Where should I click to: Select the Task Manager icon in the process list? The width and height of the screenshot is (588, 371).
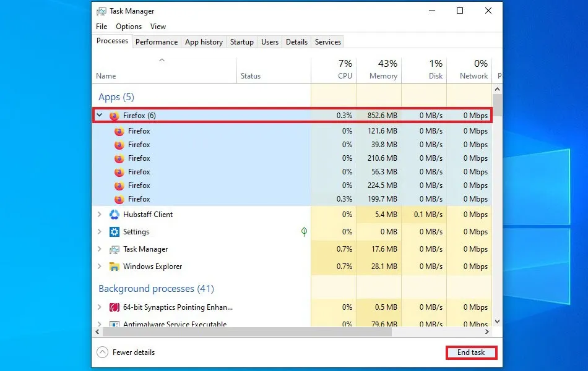[114, 249]
